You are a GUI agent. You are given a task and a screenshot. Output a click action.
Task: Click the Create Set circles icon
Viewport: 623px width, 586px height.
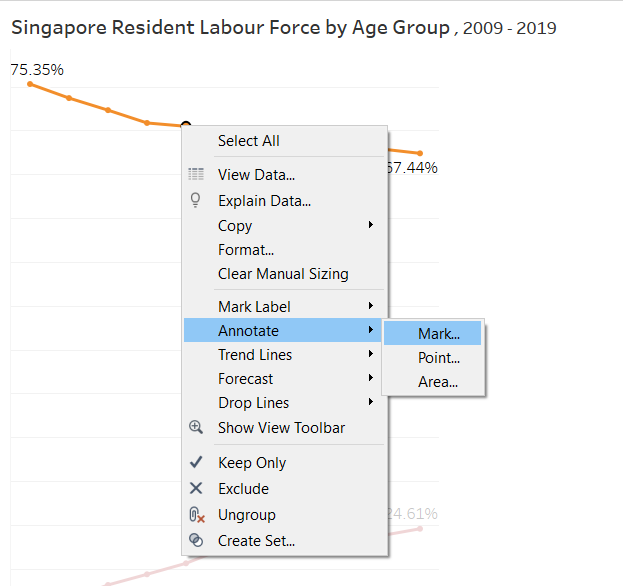196,541
